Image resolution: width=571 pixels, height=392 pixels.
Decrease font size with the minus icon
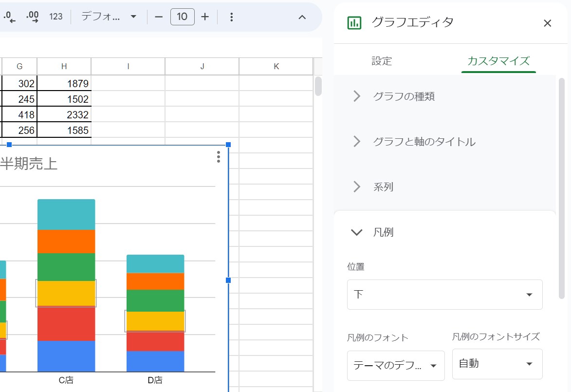pos(158,17)
